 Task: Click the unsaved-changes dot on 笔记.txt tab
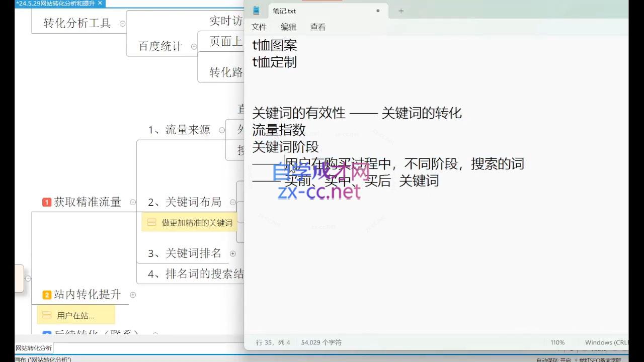(x=378, y=11)
